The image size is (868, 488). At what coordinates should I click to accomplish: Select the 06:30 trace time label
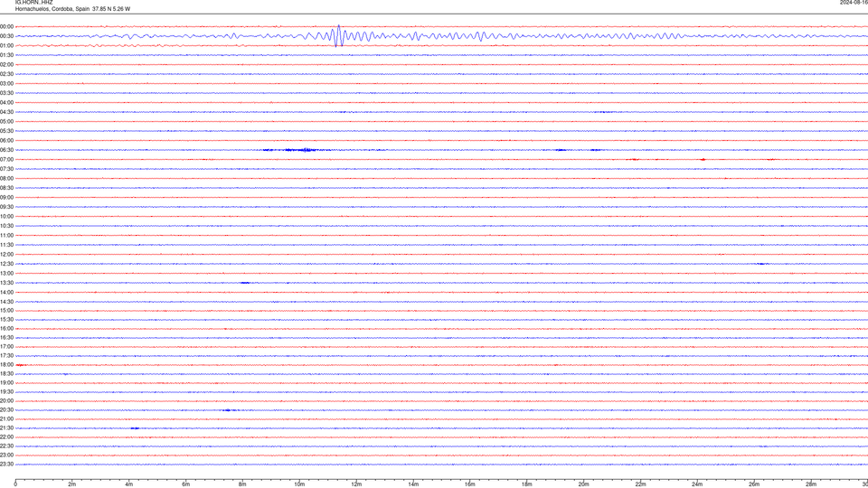coord(6,150)
